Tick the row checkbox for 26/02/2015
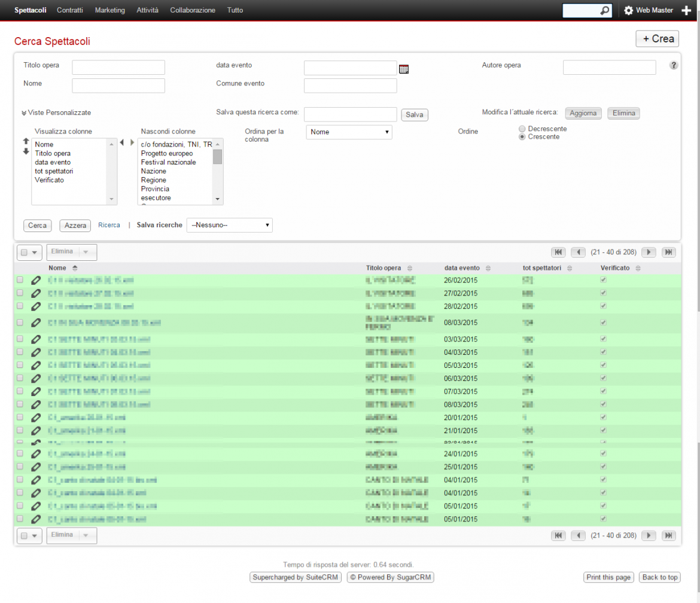The image size is (700, 603). [x=20, y=280]
